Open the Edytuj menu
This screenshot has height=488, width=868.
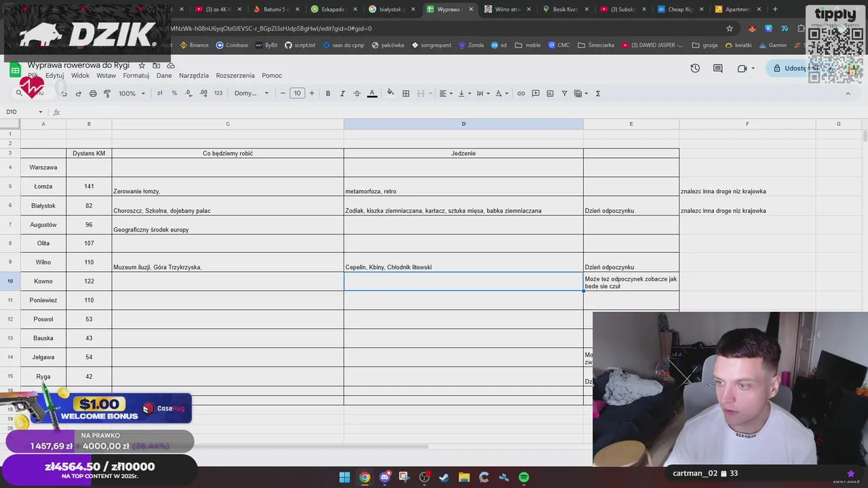tap(54, 75)
